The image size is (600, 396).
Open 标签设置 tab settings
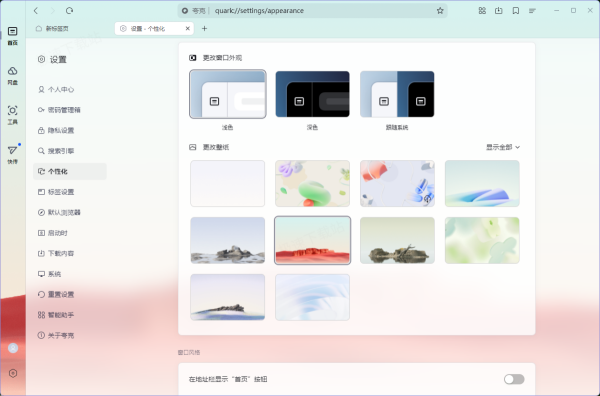point(70,192)
